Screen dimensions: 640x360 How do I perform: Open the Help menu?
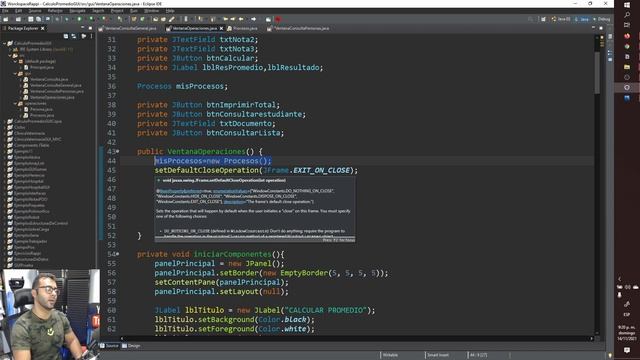170,11
